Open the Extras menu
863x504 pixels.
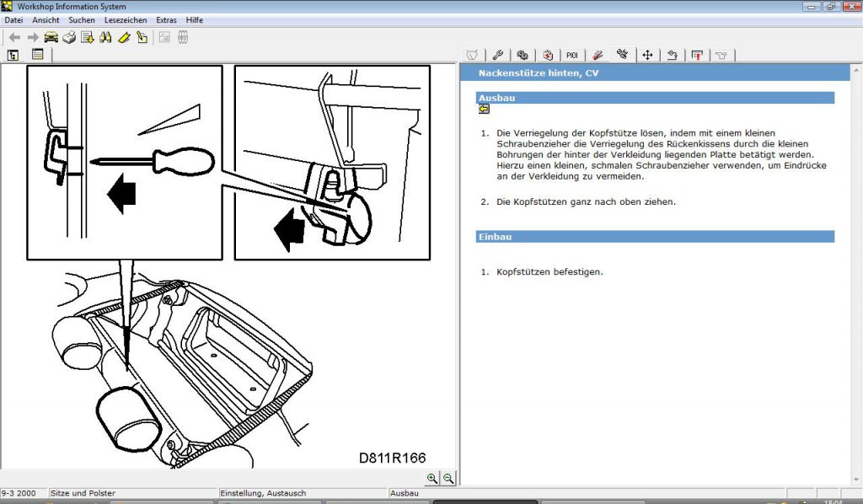click(x=166, y=20)
